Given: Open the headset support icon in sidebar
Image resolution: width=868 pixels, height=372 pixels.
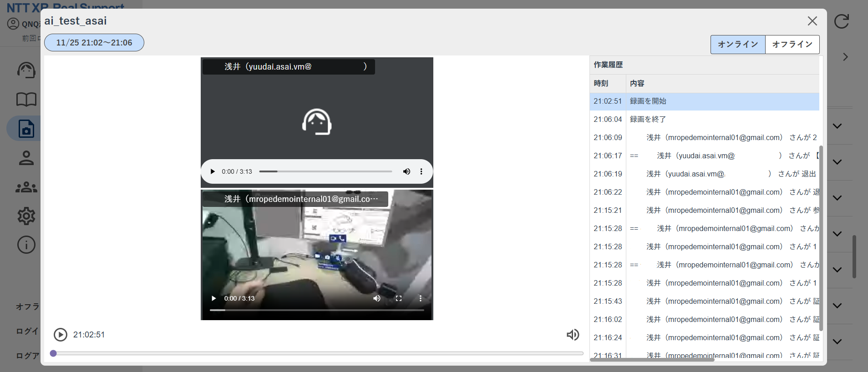Looking at the screenshot, I should tap(26, 70).
